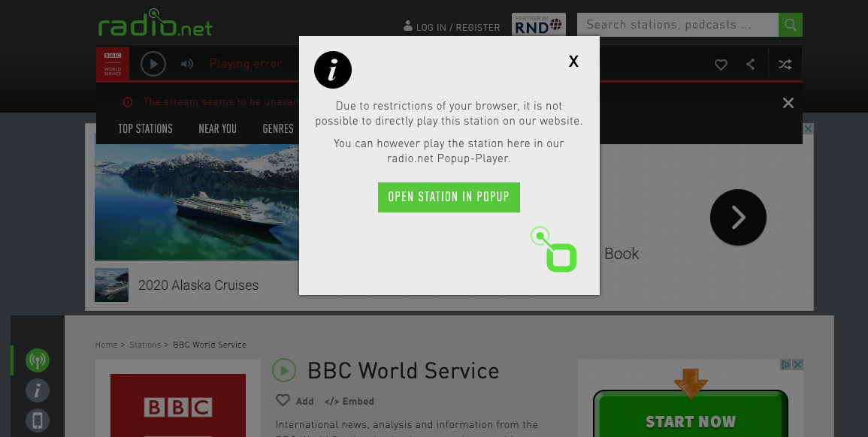Close the info dialog with X
Screen dimensions: 868x437
[x=573, y=62]
